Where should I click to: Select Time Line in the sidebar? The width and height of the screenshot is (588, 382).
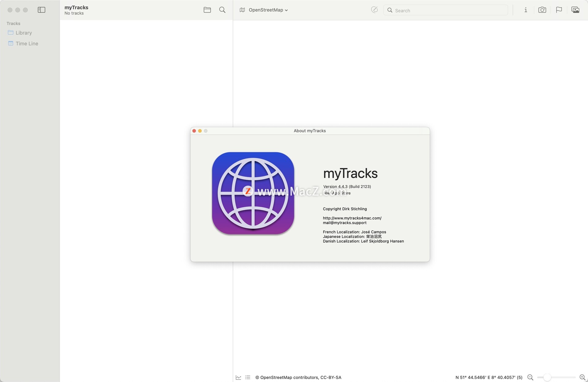coord(30,43)
